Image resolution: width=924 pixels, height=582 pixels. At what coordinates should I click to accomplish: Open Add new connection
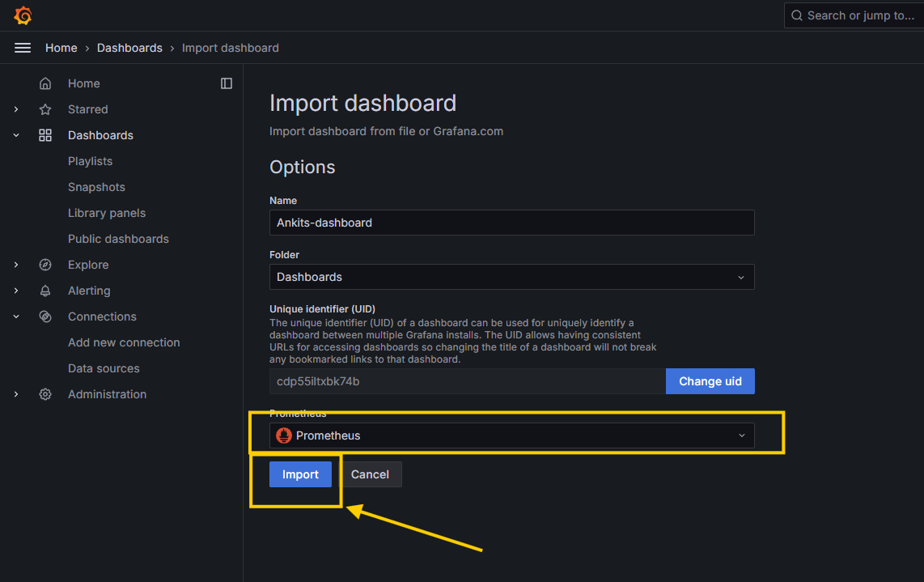[x=124, y=342]
